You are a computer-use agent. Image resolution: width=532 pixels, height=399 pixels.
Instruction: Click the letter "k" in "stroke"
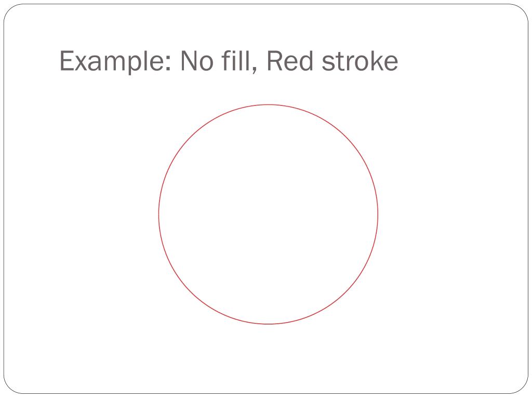(x=376, y=62)
